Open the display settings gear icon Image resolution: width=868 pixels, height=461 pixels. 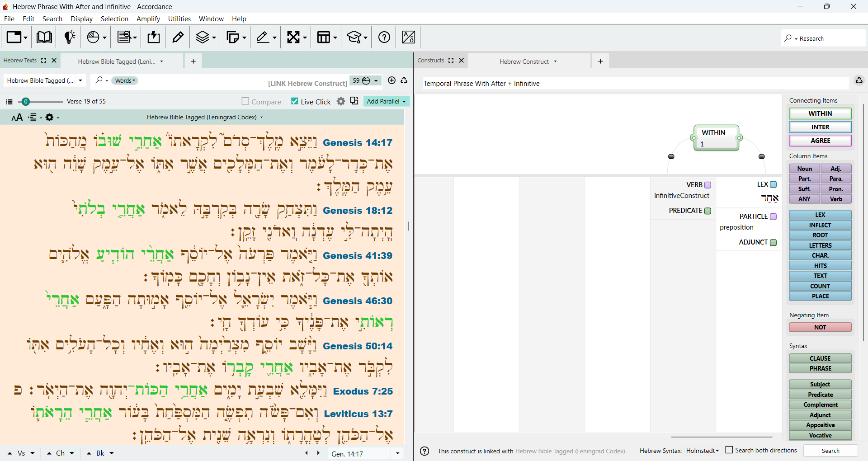(341, 101)
